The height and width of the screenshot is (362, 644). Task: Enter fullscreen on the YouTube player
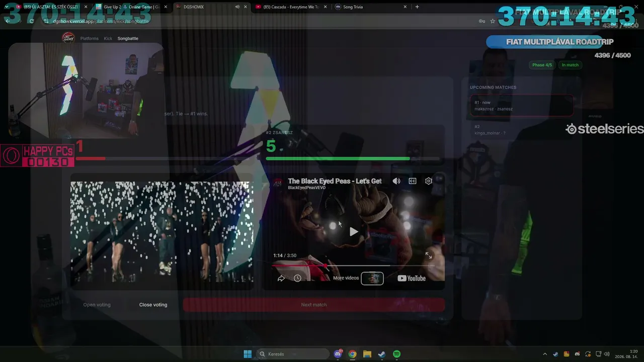pyautogui.click(x=429, y=255)
